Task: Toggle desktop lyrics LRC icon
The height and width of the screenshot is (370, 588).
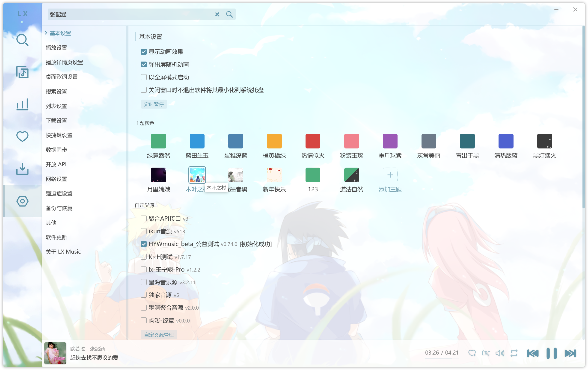Action: pos(486,353)
